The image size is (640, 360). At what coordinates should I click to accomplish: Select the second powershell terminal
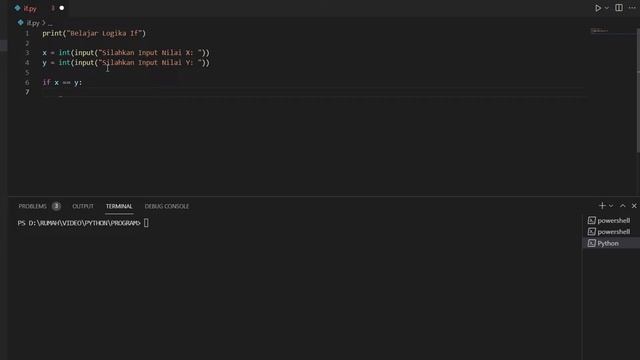coord(611,232)
